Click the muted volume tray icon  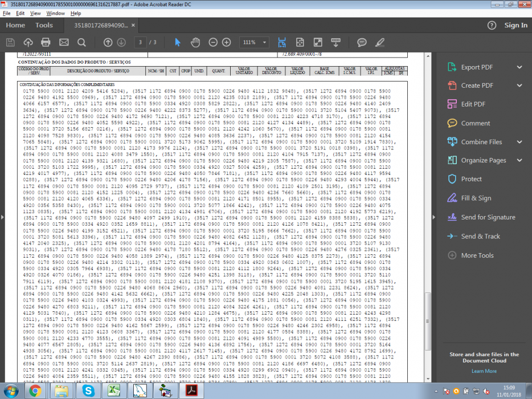coord(486,392)
